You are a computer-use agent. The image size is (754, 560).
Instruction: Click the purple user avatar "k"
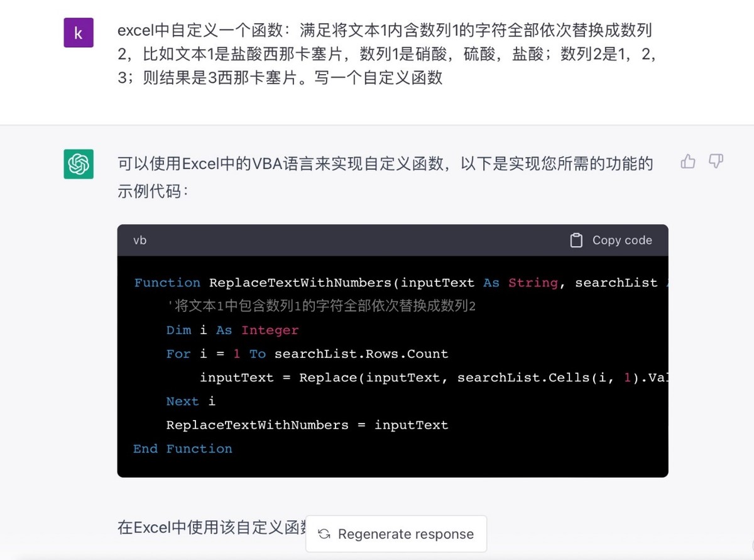click(x=79, y=33)
